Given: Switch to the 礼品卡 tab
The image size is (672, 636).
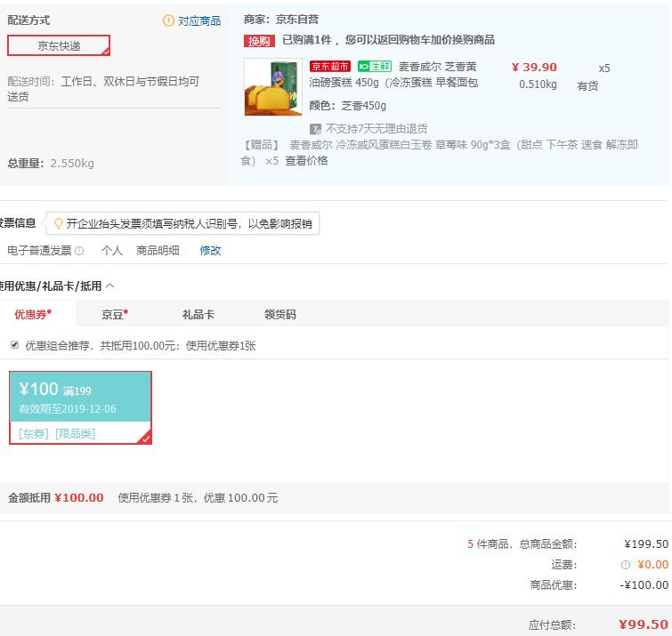Looking at the screenshot, I should (x=198, y=314).
